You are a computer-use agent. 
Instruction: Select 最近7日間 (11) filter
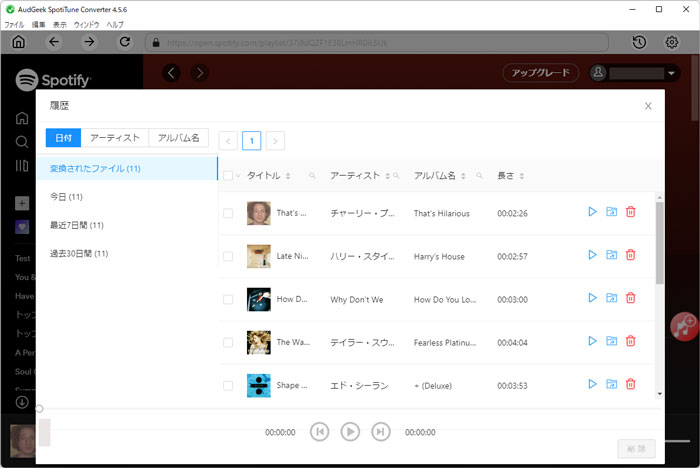coord(127,225)
